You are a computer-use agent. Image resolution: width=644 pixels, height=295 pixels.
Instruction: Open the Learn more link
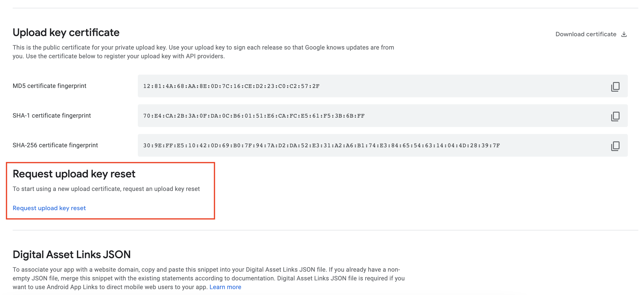tap(225, 287)
